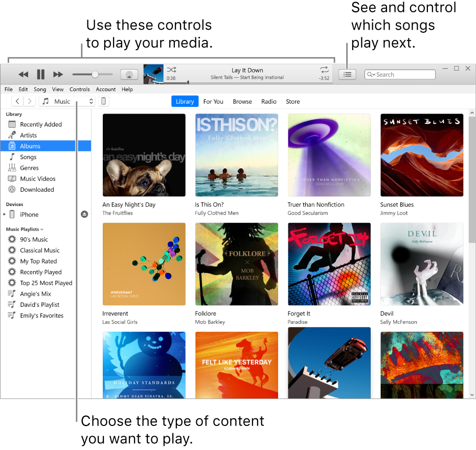The height and width of the screenshot is (450, 476).
Task: Collapse the Music Playlists section
Action: pyautogui.click(x=42, y=230)
